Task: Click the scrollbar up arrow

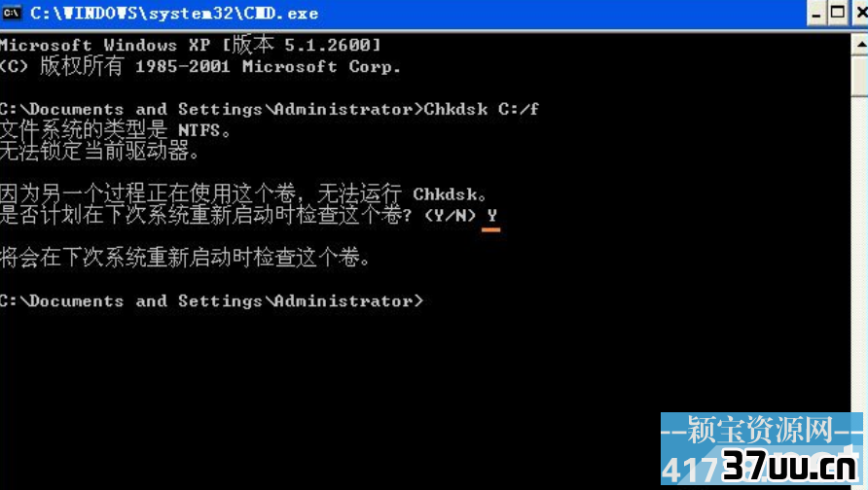Action: point(859,44)
